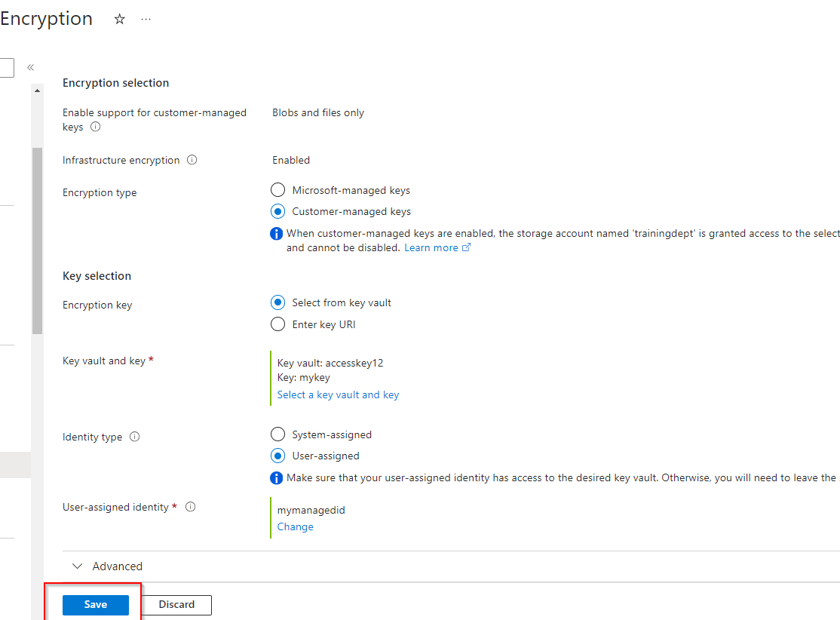This screenshot has width=840, height=620.
Task: Discard encryption changes
Action: click(176, 605)
